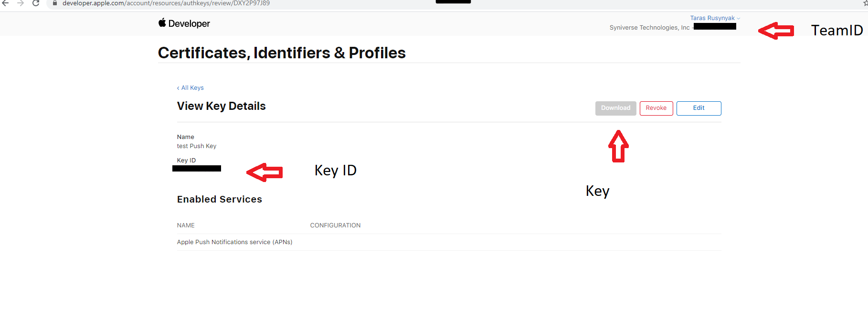Click the Download button
Viewport: 868px width, 322px height.
pyautogui.click(x=615, y=108)
